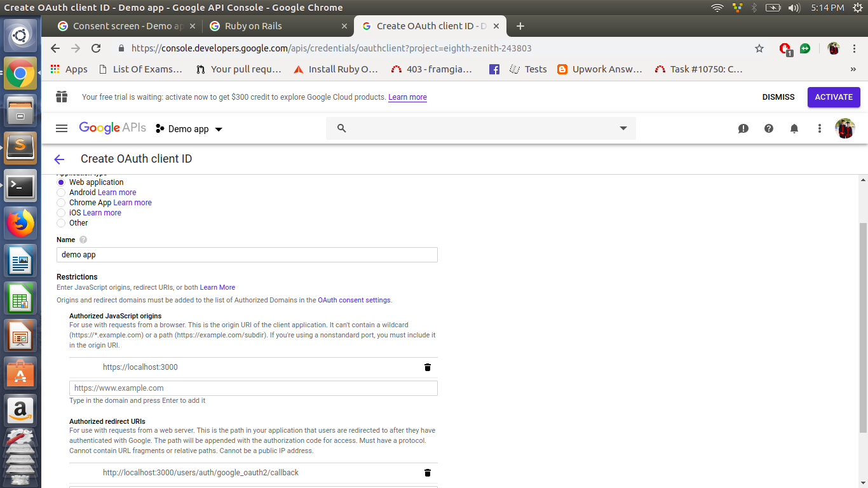
Task: Switch to the Ruby on Rails tab
Action: coord(278,26)
